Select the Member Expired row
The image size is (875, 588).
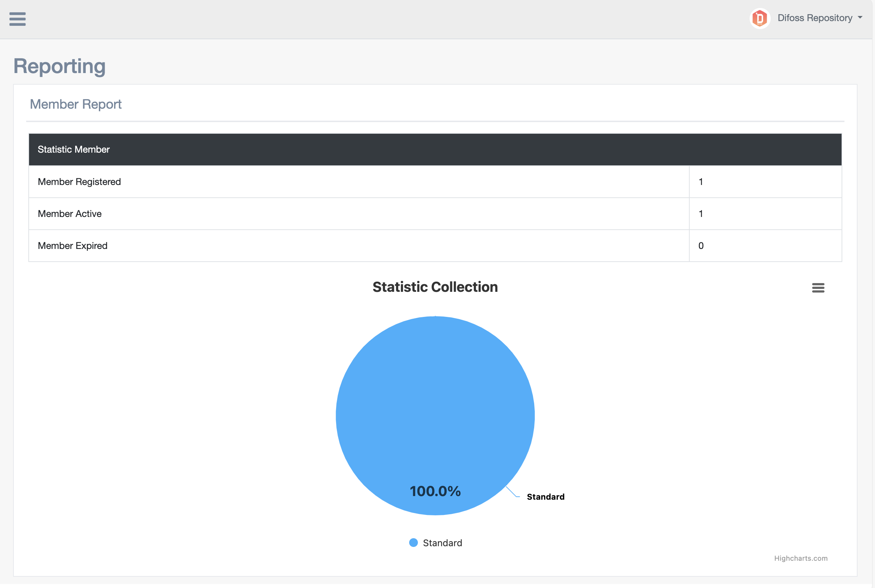coord(73,246)
